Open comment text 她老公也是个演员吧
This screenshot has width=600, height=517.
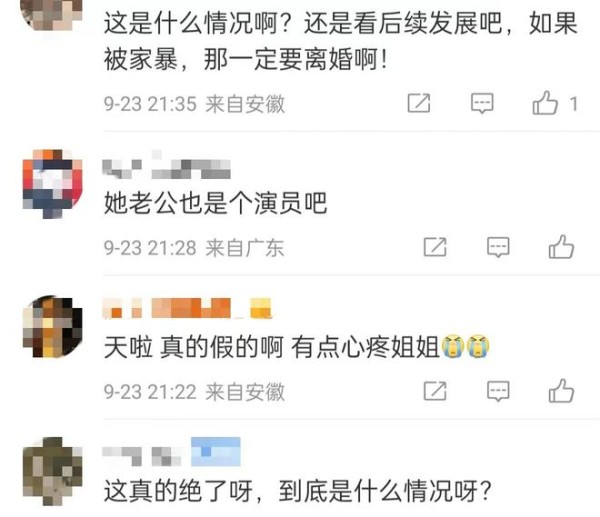point(216,203)
